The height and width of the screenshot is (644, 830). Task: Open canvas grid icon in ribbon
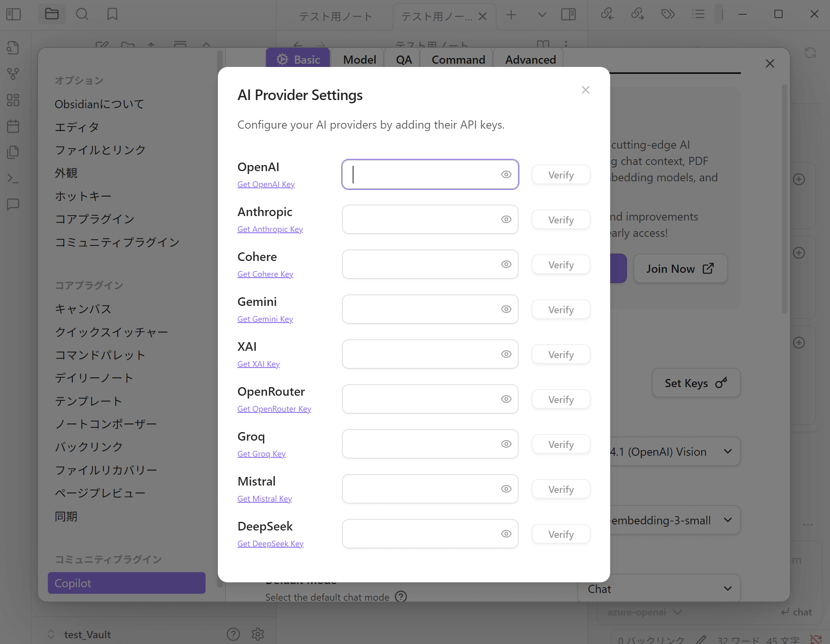[13, 100]
